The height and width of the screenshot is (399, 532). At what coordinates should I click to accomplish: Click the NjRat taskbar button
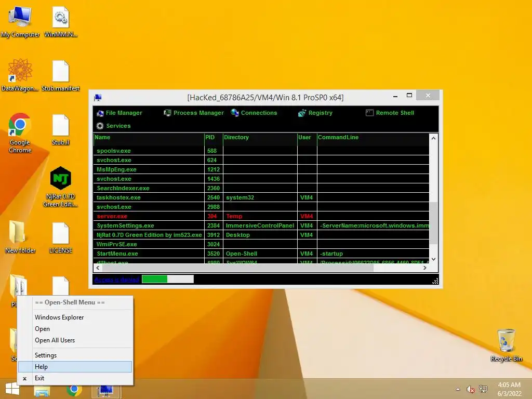coord(106,391)
